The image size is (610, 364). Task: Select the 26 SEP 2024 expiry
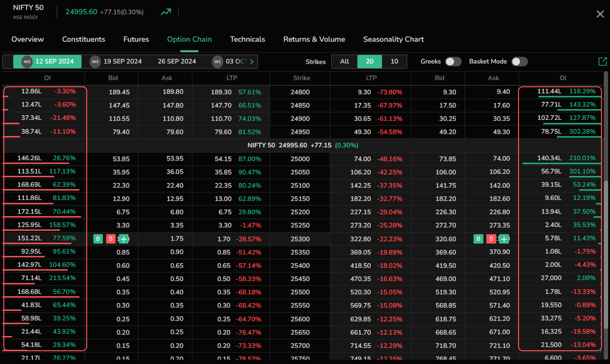pyautogui.click(x=177, y=61)
